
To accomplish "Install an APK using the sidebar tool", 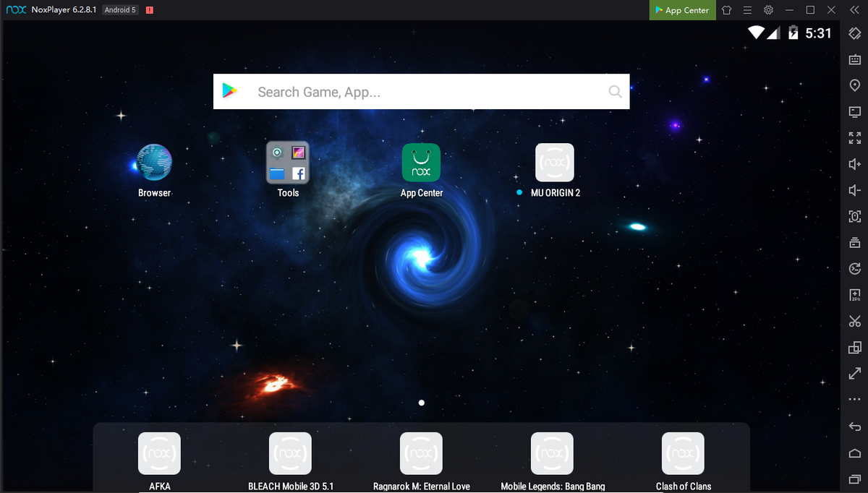I will coord(854,294).
